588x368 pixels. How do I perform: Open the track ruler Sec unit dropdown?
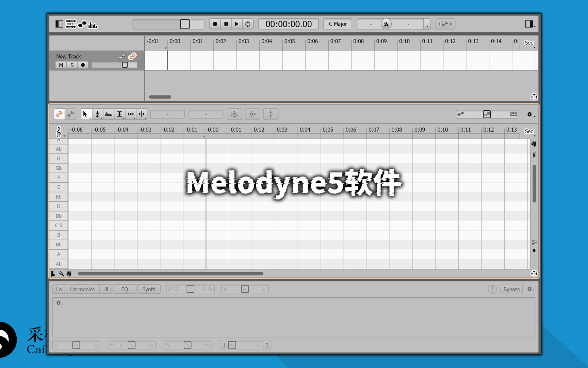[x=529, y=43]
